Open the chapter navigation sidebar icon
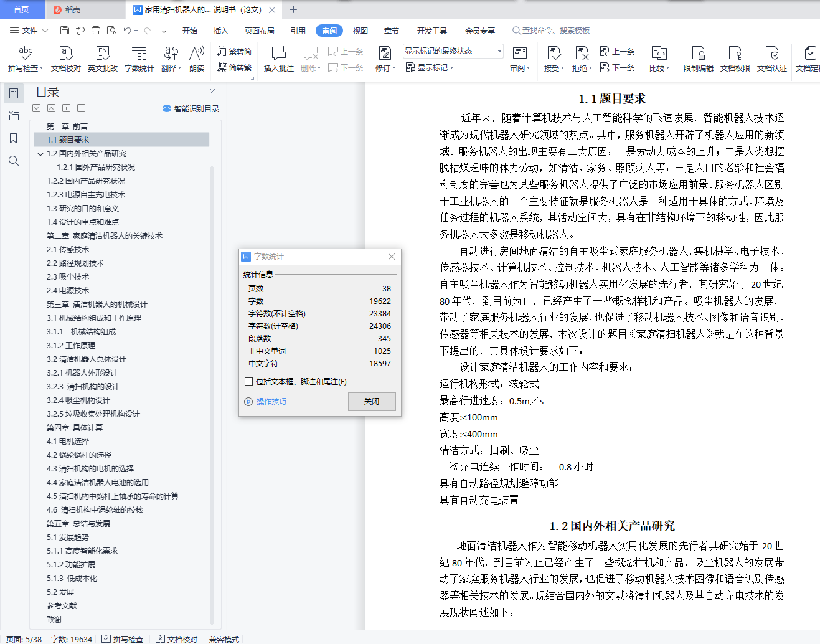 14,116
